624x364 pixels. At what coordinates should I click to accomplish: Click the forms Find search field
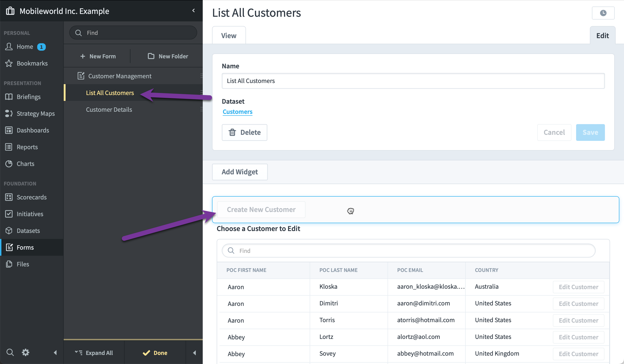(133, 33)
